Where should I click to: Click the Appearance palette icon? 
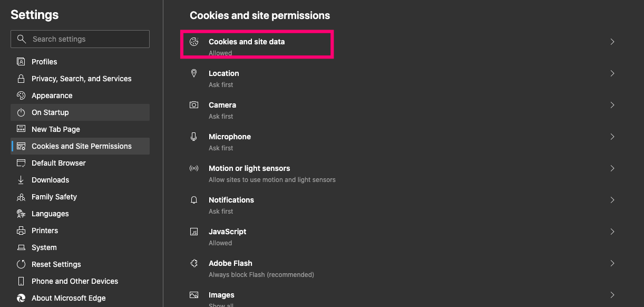coord(21,95)
